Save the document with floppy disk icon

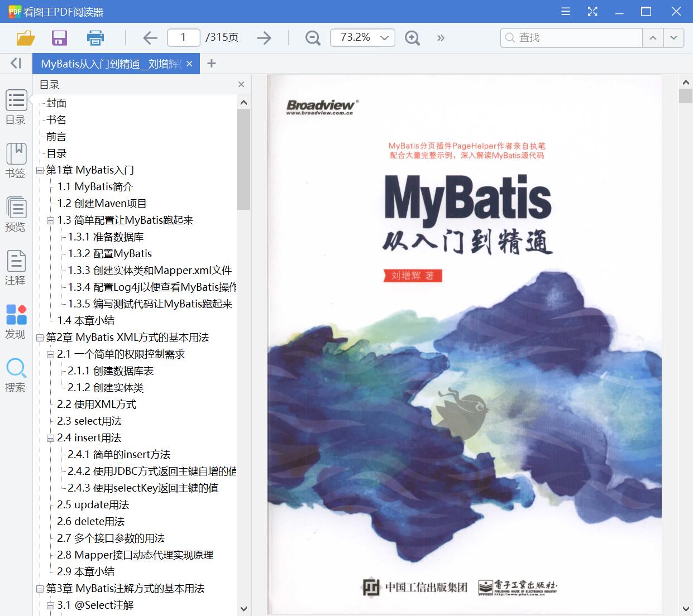[x=59, y=38]
